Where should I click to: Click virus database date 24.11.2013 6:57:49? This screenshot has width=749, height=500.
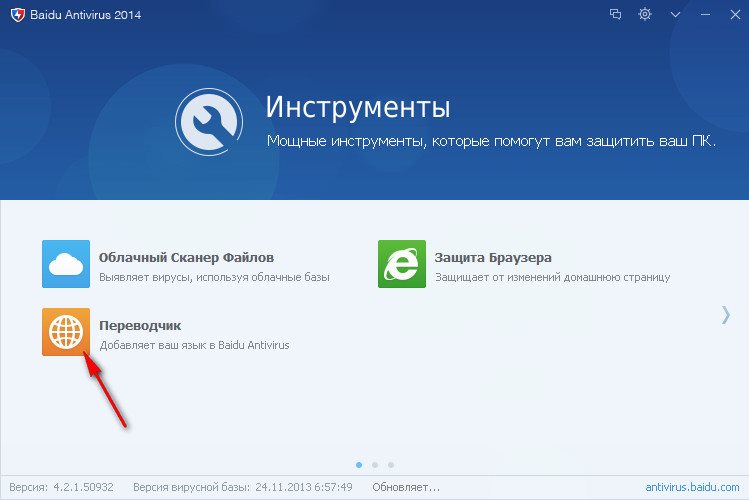pos(304,487)
